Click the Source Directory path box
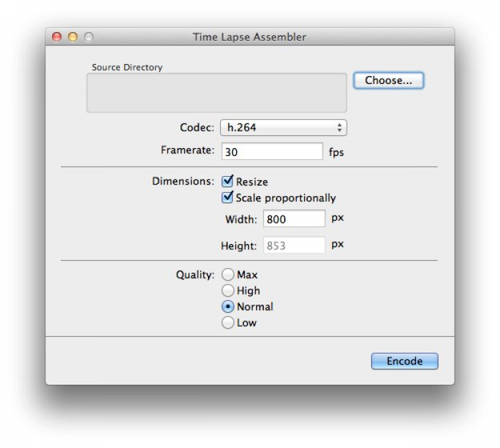The height and width of the screenshot is (448, 500). 217,93
